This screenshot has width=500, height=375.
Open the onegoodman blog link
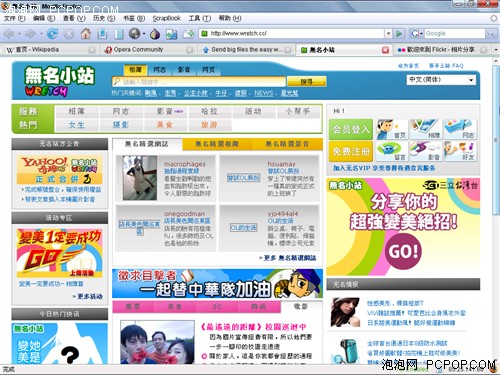pyautogui.click(x=184, y=213)
